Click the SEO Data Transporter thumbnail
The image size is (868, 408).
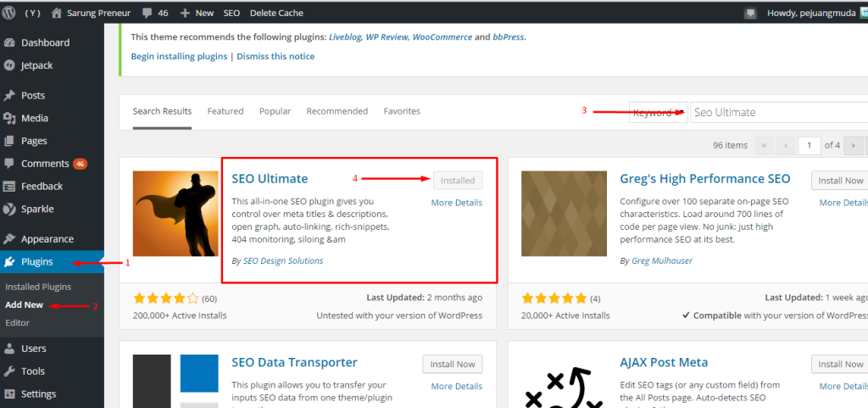pyautogui.click(x=175, y=382)
